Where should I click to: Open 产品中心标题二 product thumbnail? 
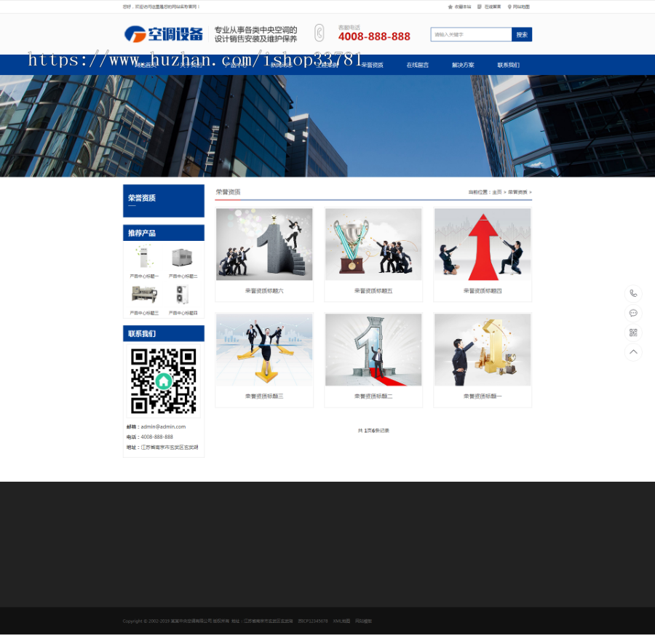pyautogui.click(x=183, y=257)
